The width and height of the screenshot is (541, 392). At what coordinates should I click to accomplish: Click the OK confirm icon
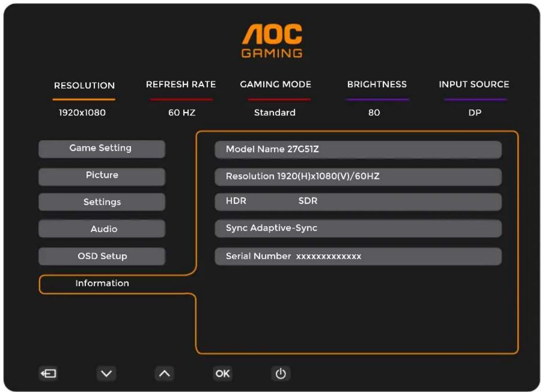point(223,374)
